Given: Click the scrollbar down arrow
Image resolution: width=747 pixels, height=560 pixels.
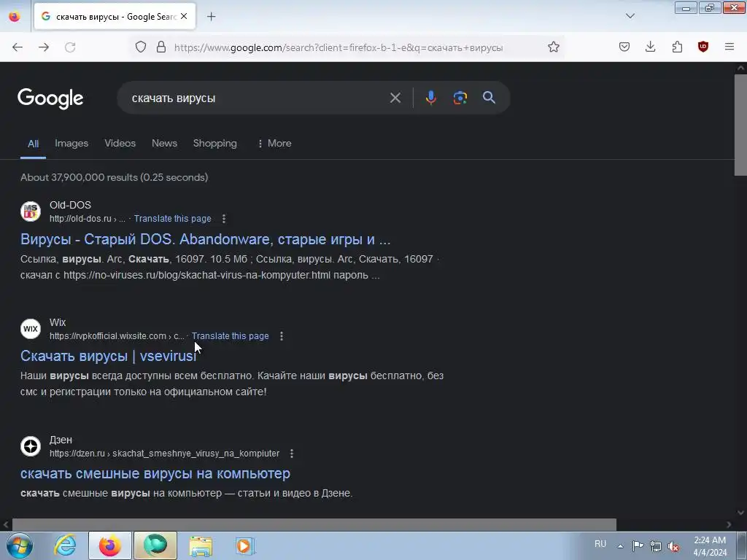Looking at the screenshot, I should pyautogui.click(x=740, y=513).
